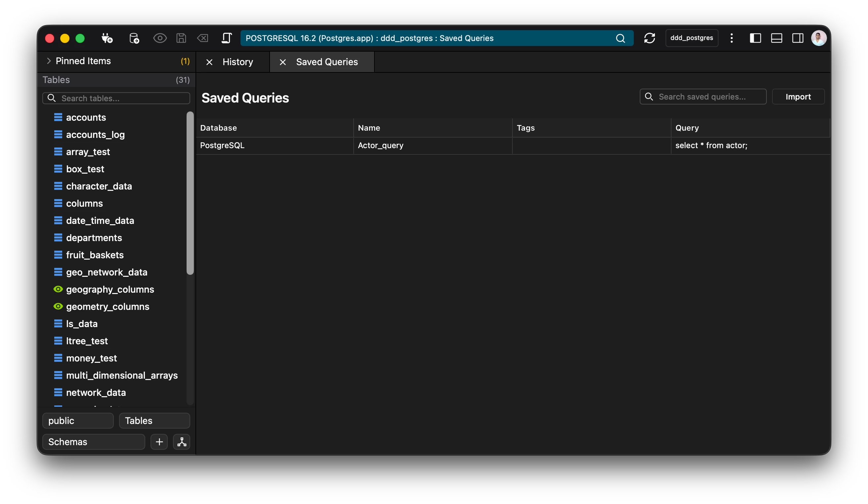Click the add database icon
Viewport: 868px width, 504px height.
pyautogui.click(x=134, y=38)
